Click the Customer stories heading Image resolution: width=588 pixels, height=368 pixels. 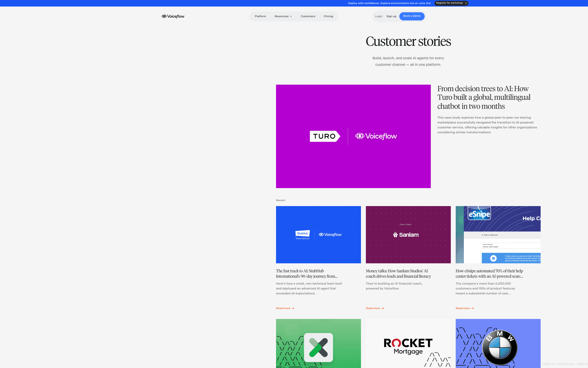click(x=408, y=41)
